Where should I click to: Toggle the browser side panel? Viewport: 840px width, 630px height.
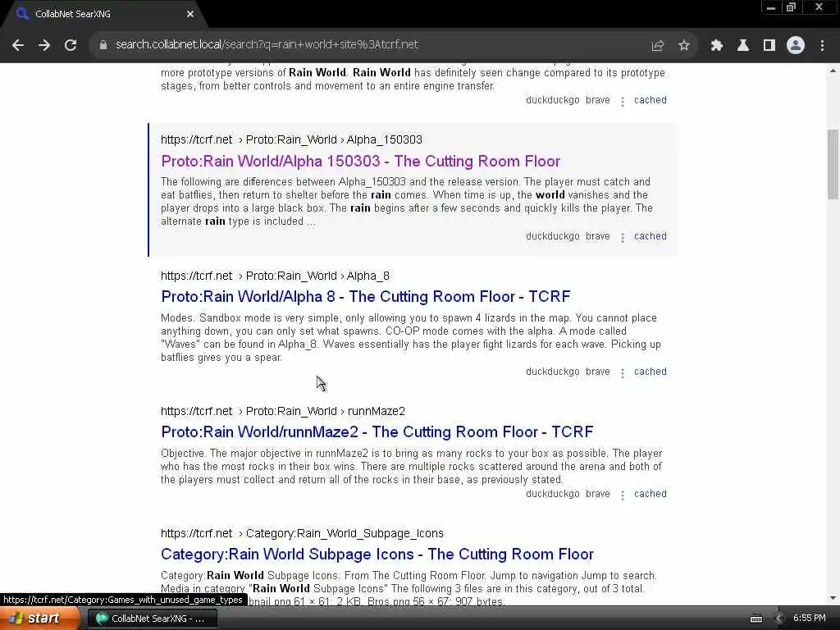click(769, 46)
